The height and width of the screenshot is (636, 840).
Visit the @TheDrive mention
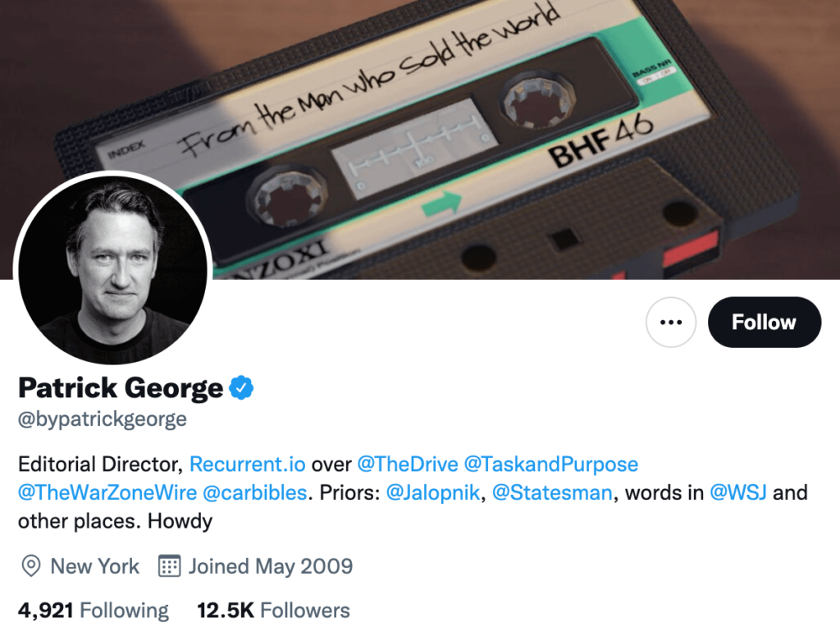click(407, 464)
